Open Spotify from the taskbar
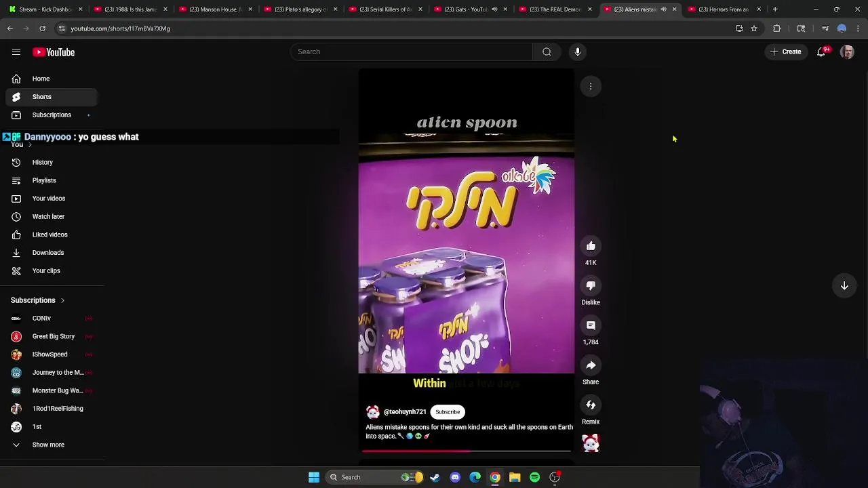Image resolution: width=868 pixels, height=488 pixels. pyautogui.click(x=534, y=477)
